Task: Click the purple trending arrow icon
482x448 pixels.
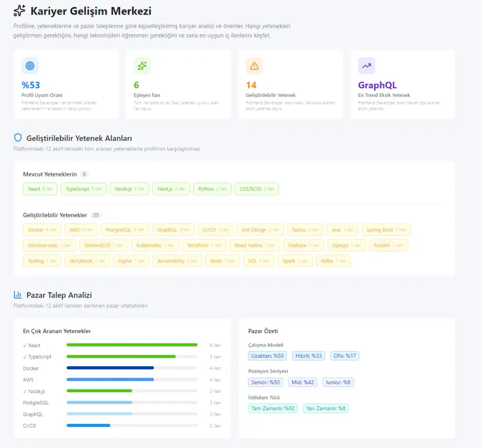Action: click(367, 66)
